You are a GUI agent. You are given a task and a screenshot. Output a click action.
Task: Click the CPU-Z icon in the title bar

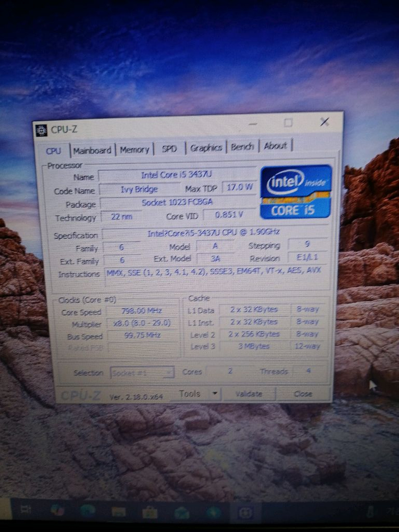pos(41,130)
